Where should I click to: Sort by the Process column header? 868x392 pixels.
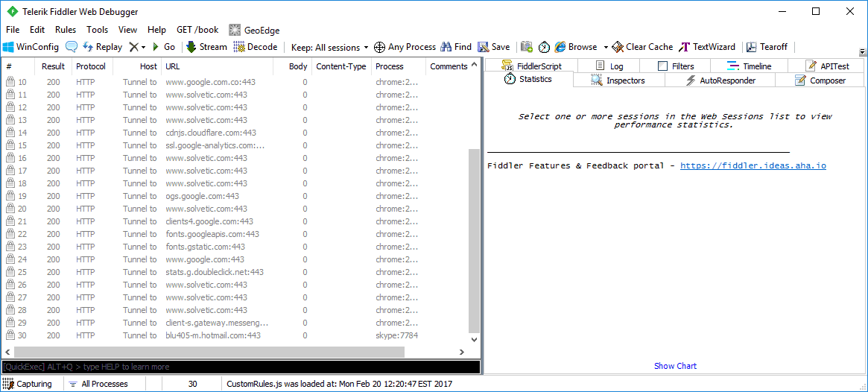[398, 66]
